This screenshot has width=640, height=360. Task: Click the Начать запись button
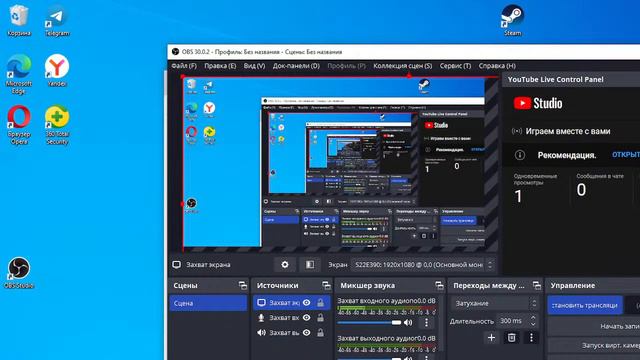tap(594, 326)
